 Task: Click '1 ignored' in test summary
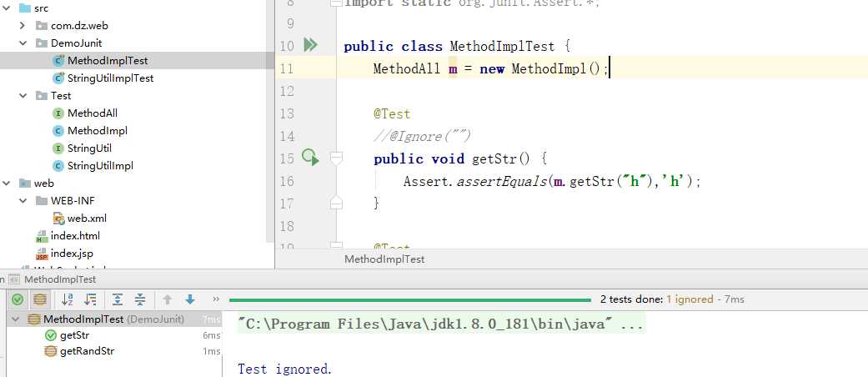(x=690, y=299)
